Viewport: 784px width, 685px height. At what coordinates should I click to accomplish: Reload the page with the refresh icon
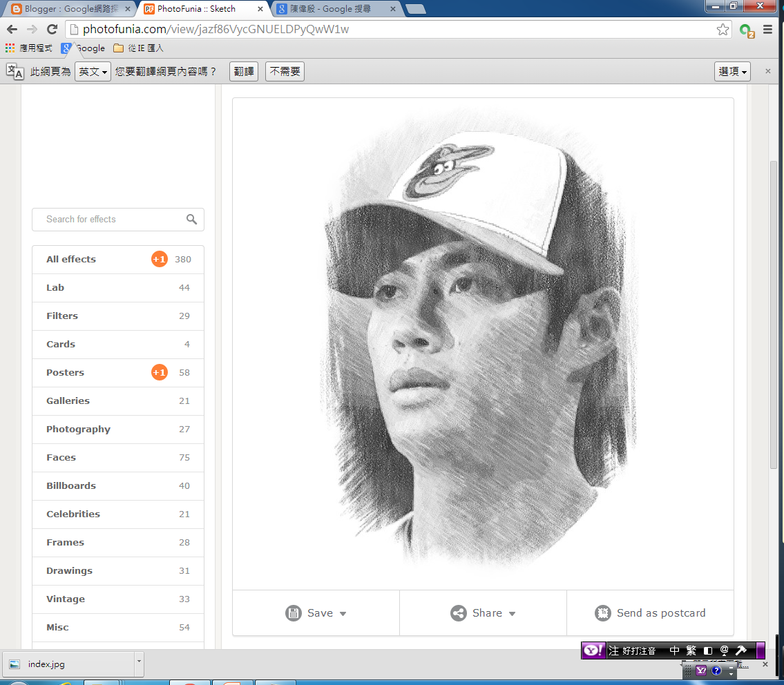pyautogui.click(x=52, y=30)
